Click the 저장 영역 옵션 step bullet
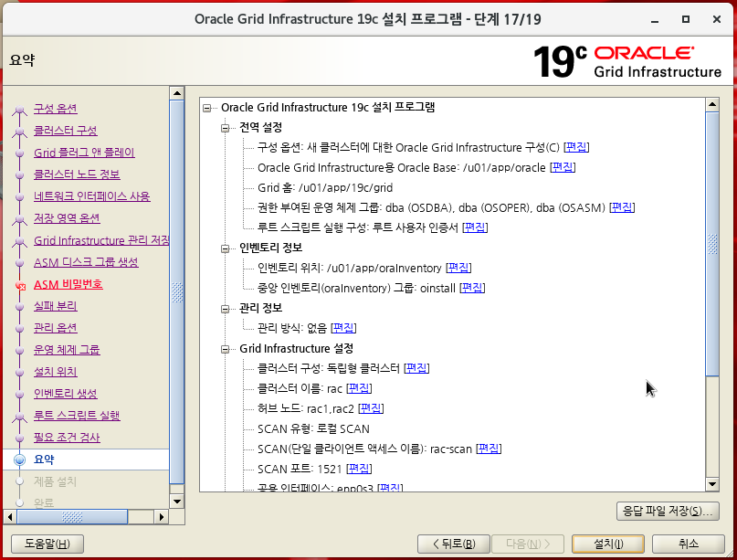 pyautogui.click(x=20, y=219)
